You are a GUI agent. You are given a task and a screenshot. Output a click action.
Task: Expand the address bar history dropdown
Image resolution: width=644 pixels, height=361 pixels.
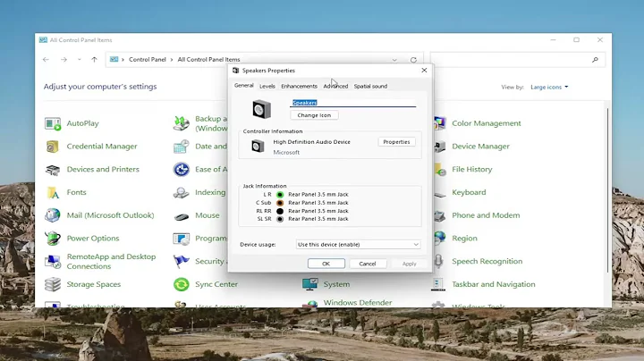point(394,60)
